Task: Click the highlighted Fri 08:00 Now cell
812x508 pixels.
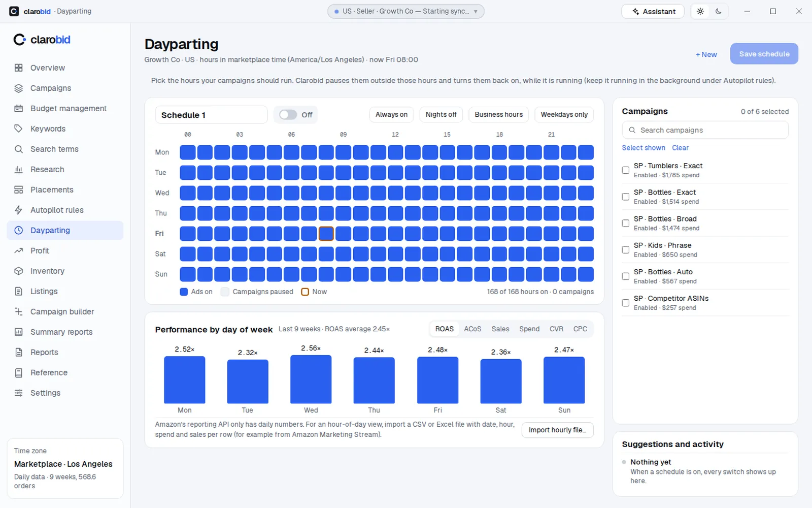Action: tap(326, 233)
